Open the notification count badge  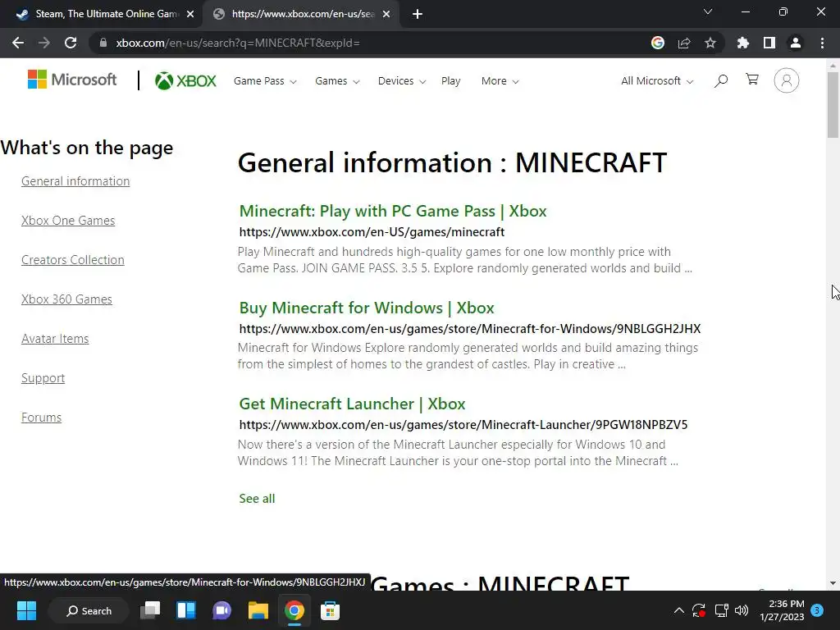[817, 609]
